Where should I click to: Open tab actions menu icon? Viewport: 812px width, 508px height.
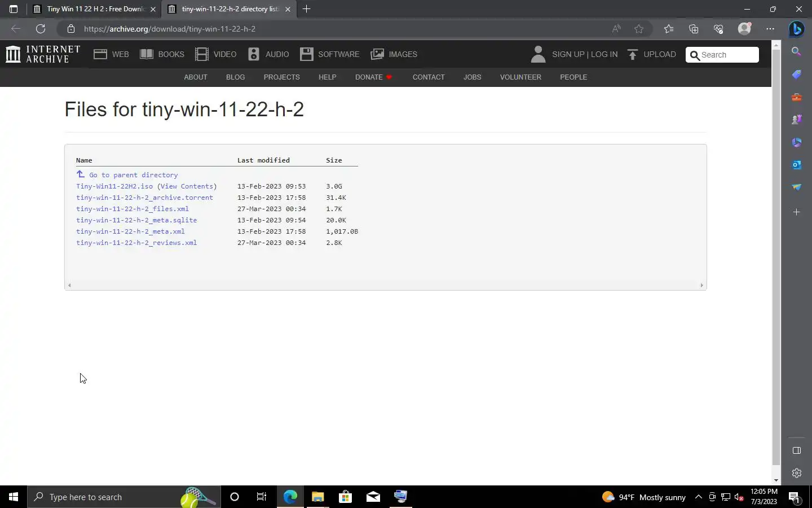(14, 9)
